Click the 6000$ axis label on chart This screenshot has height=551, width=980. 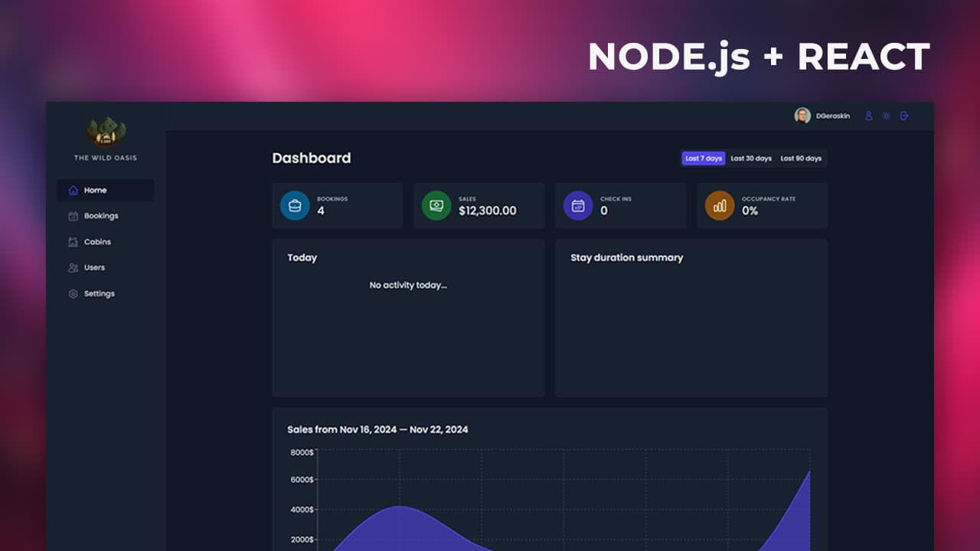pyautogui.click(x=302, y=480)
